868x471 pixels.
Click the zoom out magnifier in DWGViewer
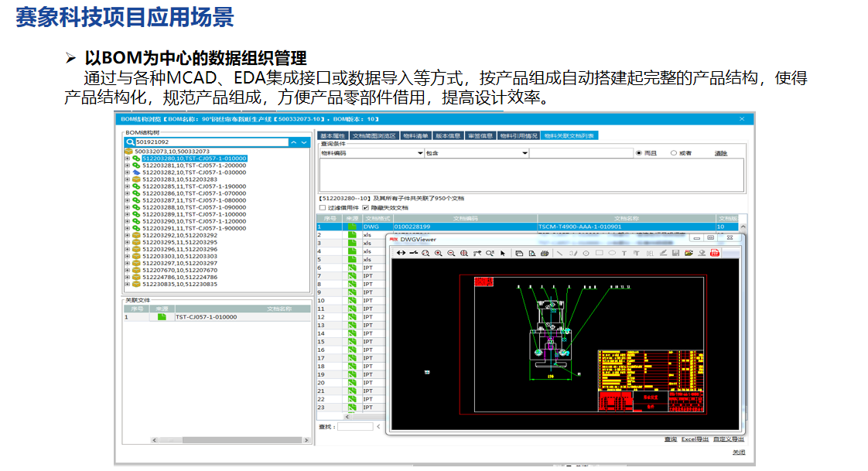(x=451, y=253)
